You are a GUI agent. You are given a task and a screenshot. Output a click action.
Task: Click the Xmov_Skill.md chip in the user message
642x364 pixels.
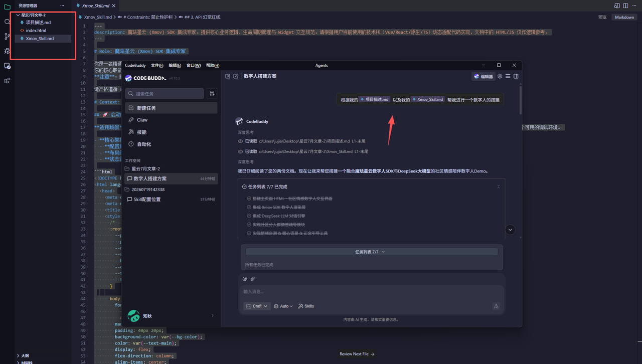428,99
